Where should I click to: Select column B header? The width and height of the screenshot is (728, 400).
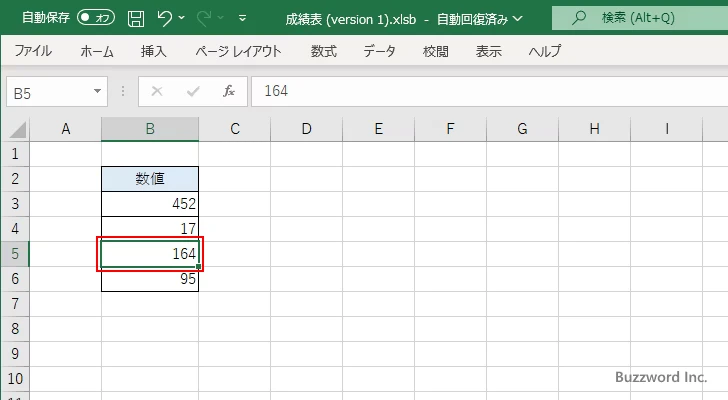pyautogui.click(x=150, y=129)
